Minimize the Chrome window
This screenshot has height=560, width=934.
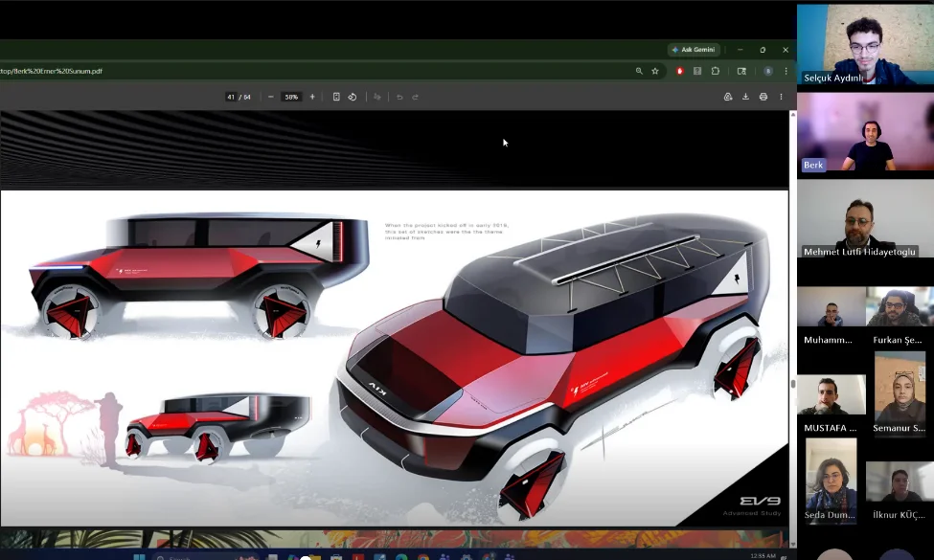pos(740,50)
